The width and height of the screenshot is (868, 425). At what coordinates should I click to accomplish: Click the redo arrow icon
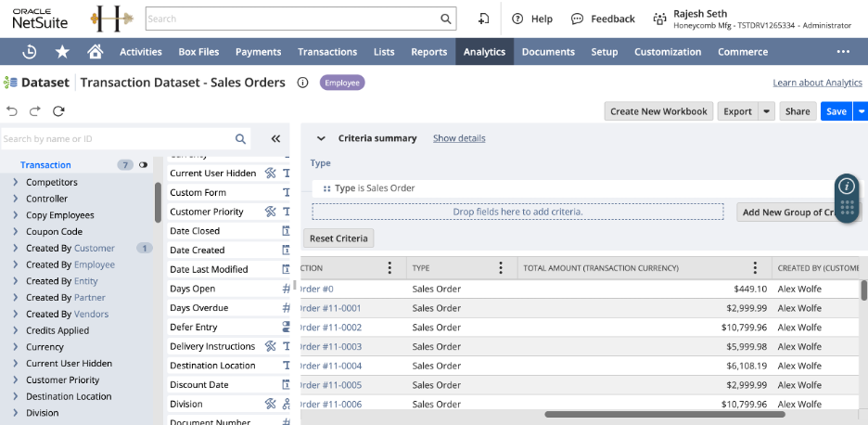[x=35, y=111]
